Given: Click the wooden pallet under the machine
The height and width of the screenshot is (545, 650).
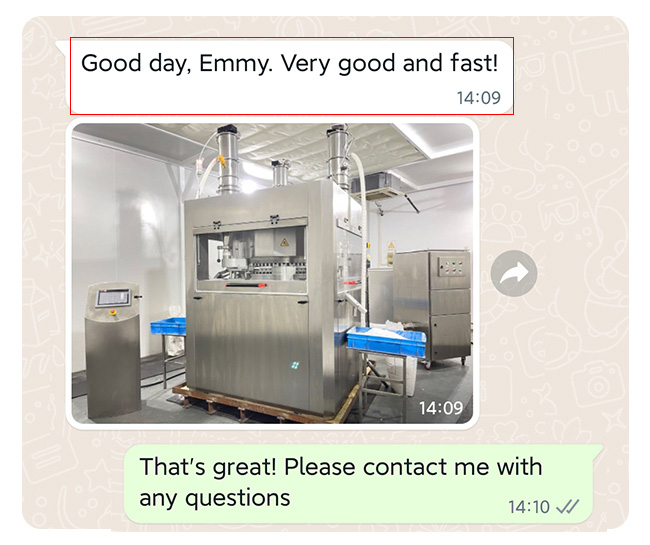Looking at the screenshot, I should pos(265,404).
